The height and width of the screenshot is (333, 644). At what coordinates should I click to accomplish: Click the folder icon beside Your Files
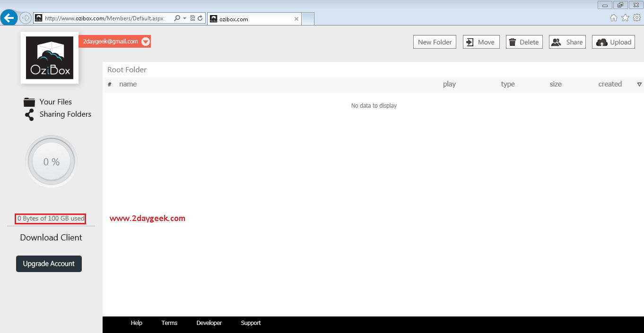pyautogui.click(x=29, y=102)
